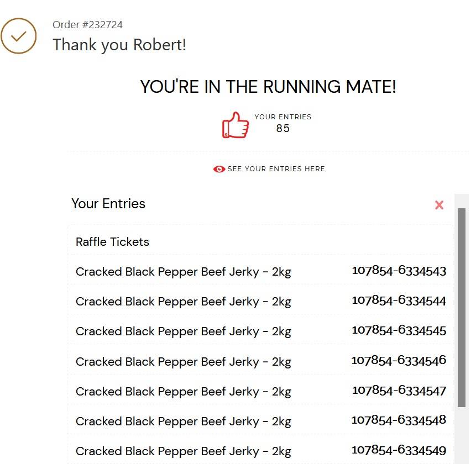The height and width of the screenshot is (464, 476).
Task: Click the Thank you Robert heading
Action: 119,45
